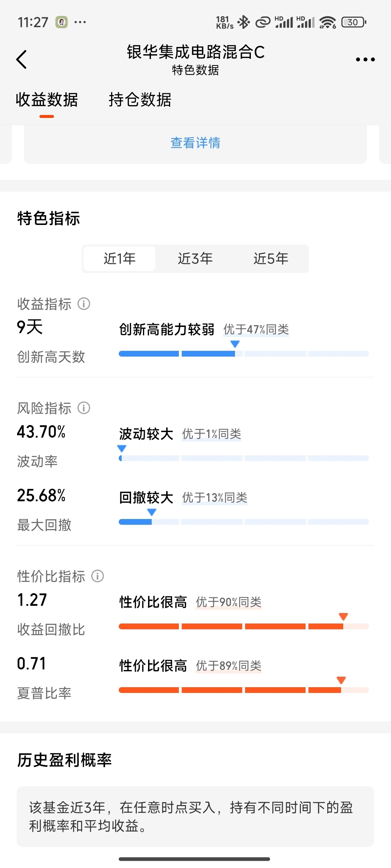This screenshot has width=391, height=868.
Task: Tap the battery indicator icon
Action: [354, 22]
